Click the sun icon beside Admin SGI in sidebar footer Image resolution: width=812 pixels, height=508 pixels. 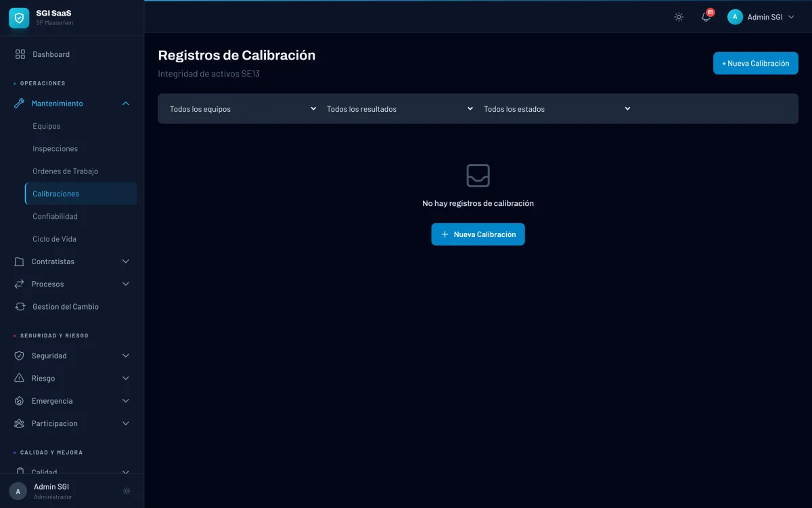click(127, 491)
